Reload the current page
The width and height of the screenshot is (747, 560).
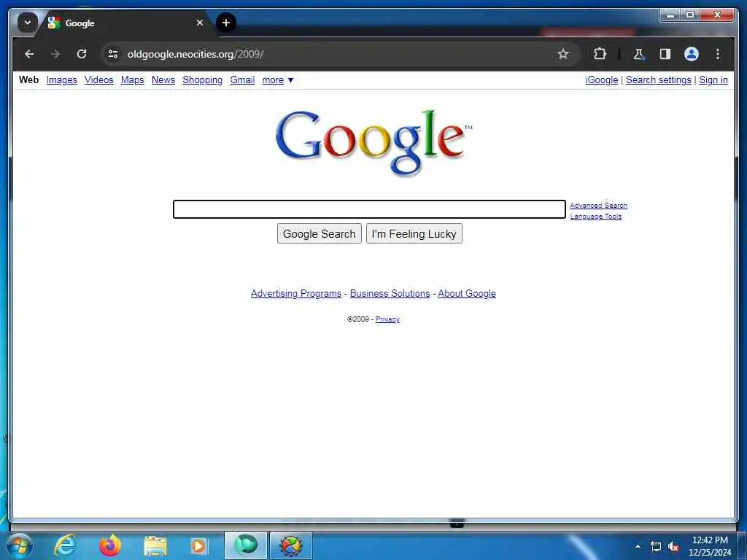[82, 54]
